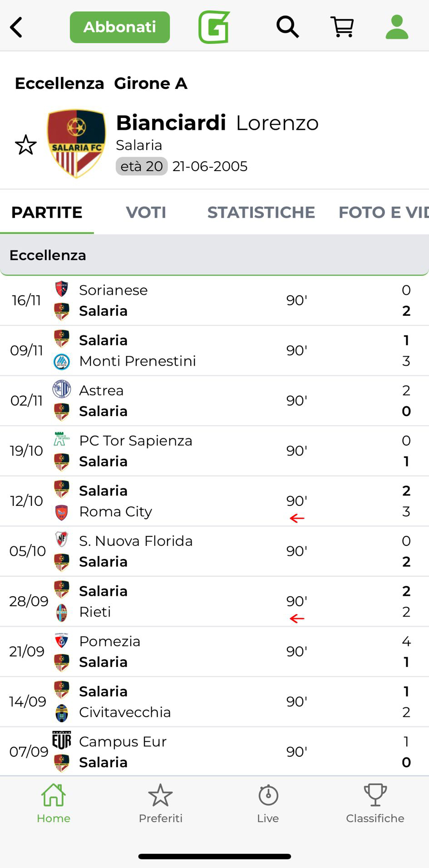Open the shopping cart
Image resolution: width=429 pixels, height=868 pixels.
(342, 27)
